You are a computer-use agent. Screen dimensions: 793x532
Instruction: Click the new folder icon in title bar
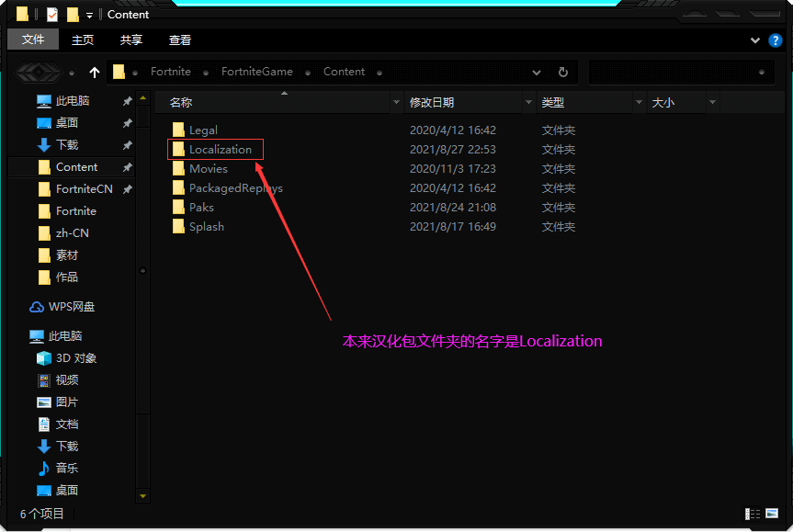(74, 14)
